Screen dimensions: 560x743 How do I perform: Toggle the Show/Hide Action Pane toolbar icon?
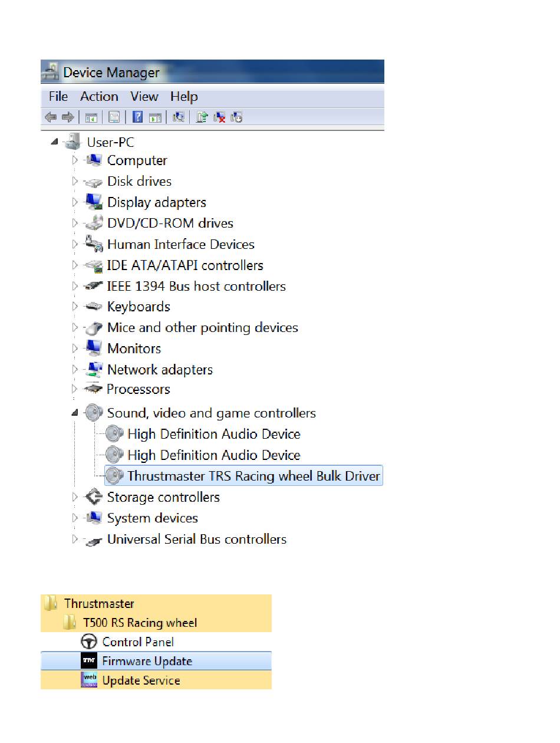pos(155,117)
